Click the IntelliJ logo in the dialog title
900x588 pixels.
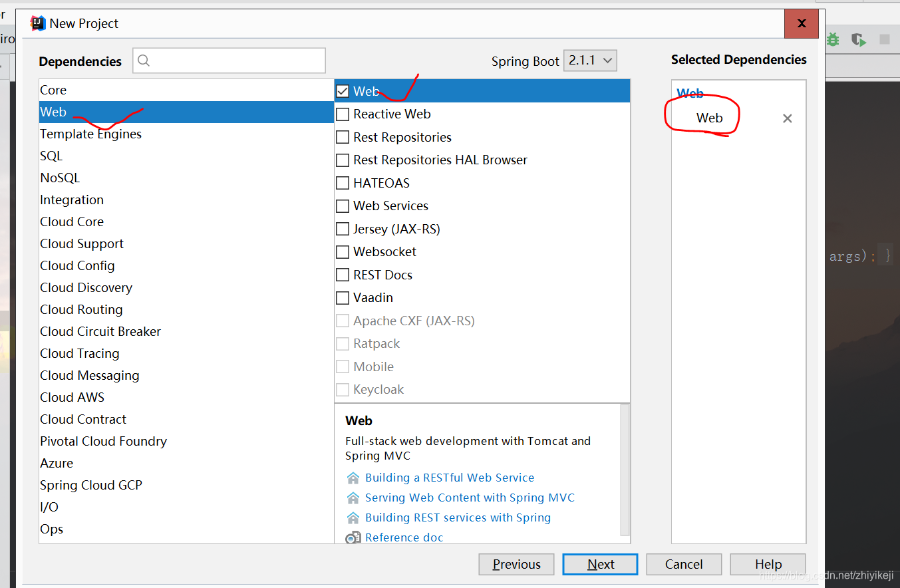coord(38,23)
